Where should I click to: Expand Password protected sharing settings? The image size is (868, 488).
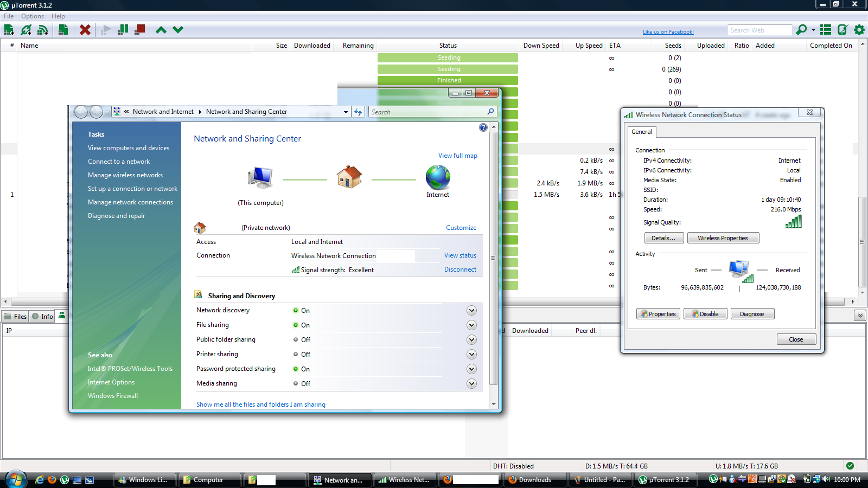coord(471,369)
